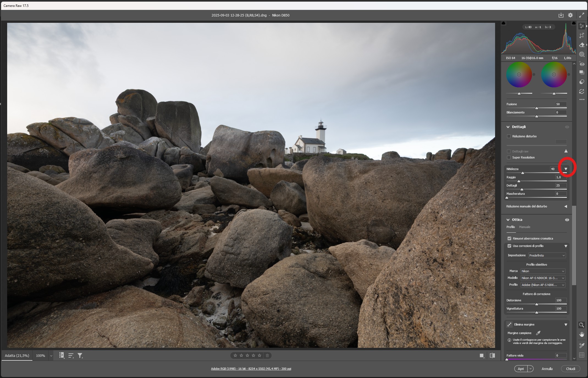The height and width of the screenshot is (378, 588).
Task: Pick the Margine campione eyedropper
Action: 538,333
